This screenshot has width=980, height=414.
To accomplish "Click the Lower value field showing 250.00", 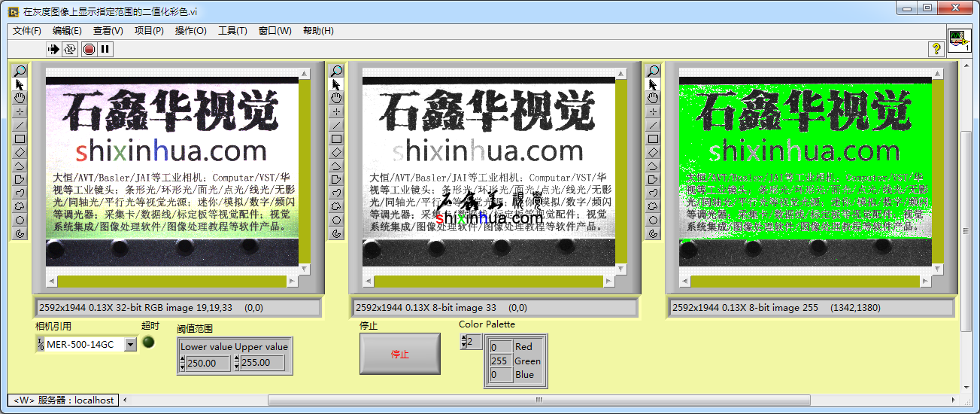I will (208, 363).
